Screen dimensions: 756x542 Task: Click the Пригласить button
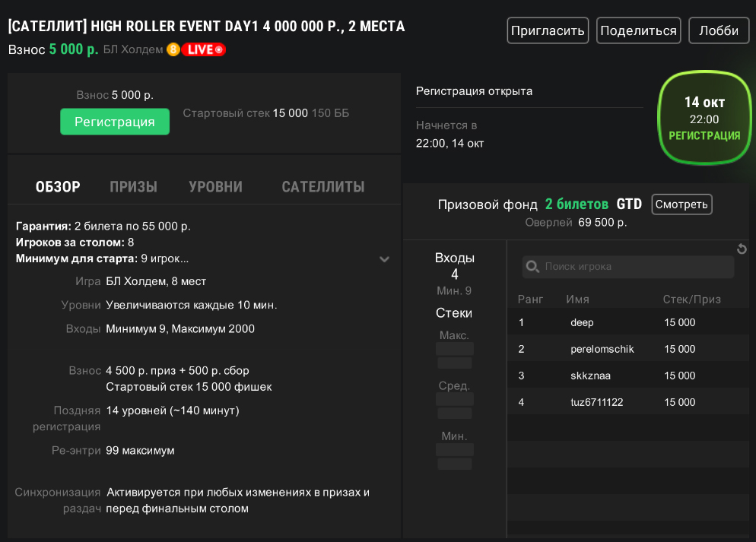coord(548,30)
